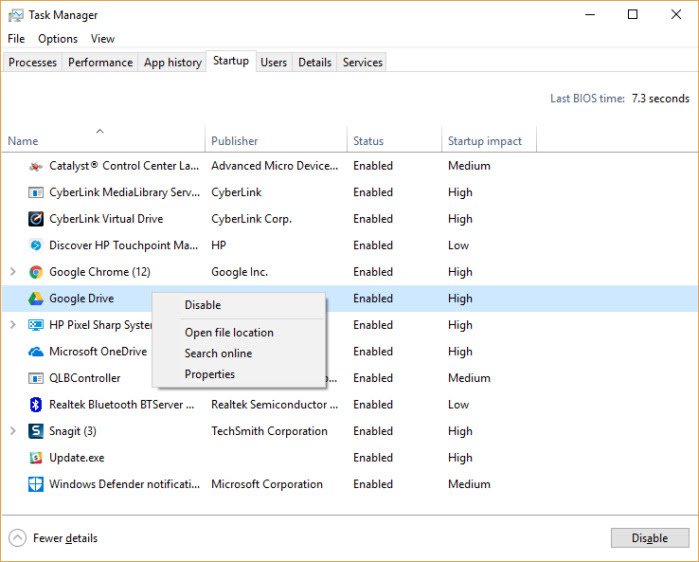
Task: Select Open file location menu entry
Action: (x=229, y=333)
